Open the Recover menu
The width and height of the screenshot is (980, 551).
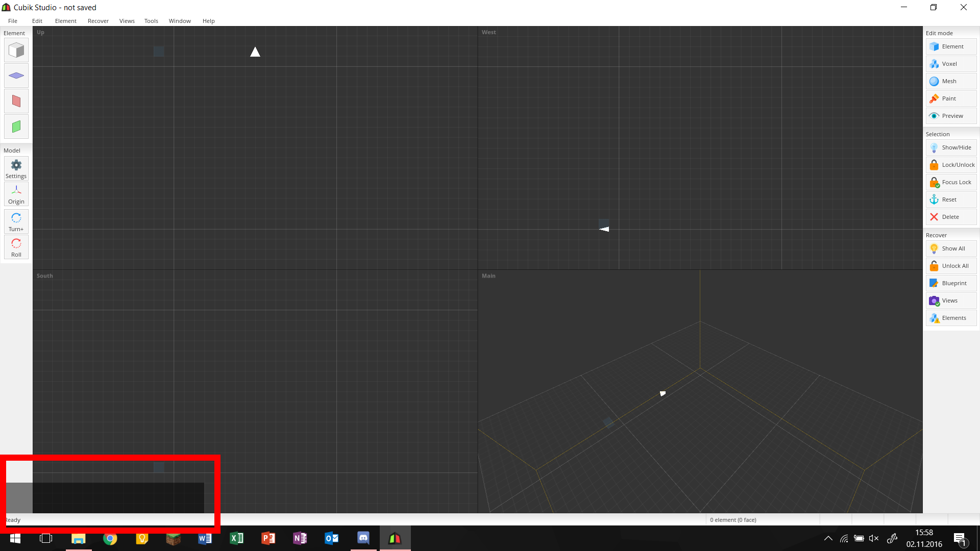98,21
